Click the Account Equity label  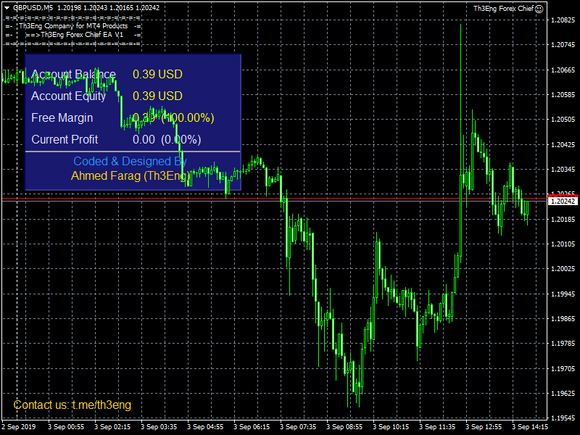tap(68, 96)
